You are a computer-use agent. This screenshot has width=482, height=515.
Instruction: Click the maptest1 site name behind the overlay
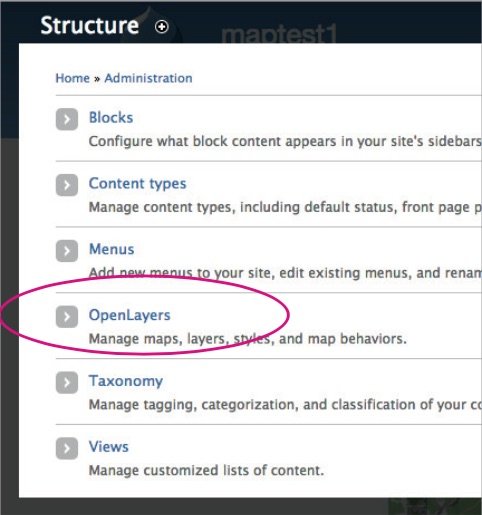[x=279, y=34]
